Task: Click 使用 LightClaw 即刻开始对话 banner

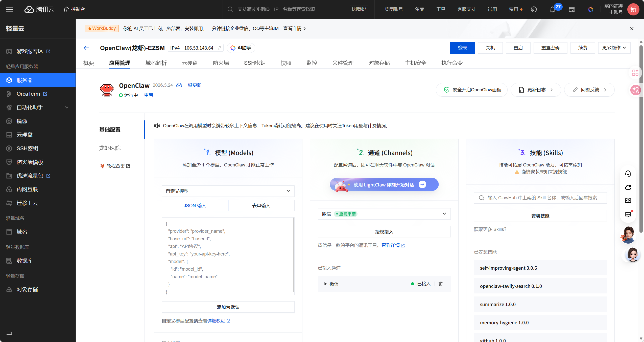Action: click(384, 185)
